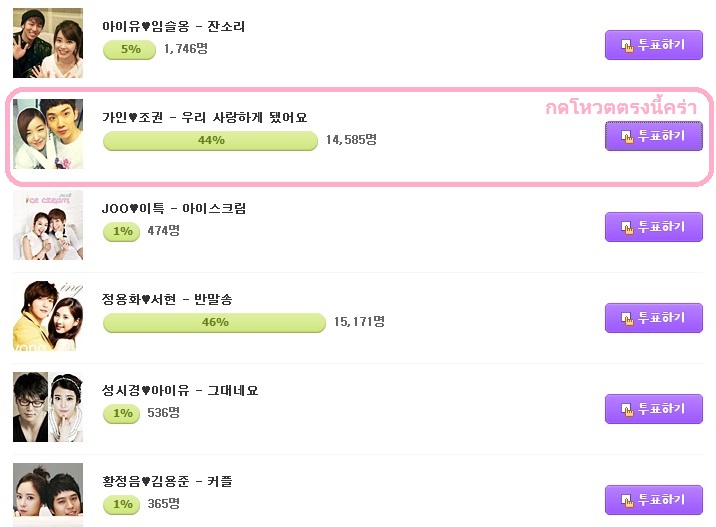Open 성시경♥아이유 photo thumbnail

click(48, 406)
